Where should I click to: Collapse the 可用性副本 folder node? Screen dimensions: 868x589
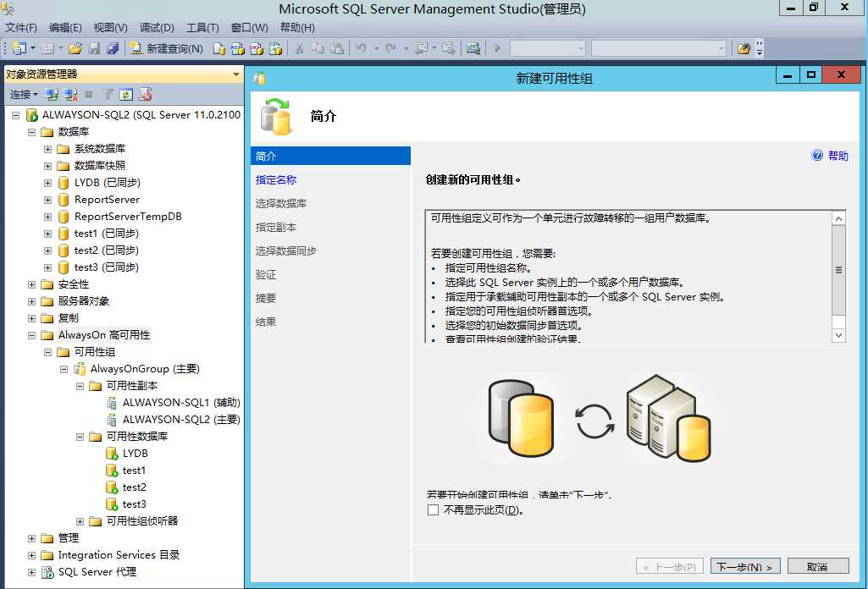[80, 386]
